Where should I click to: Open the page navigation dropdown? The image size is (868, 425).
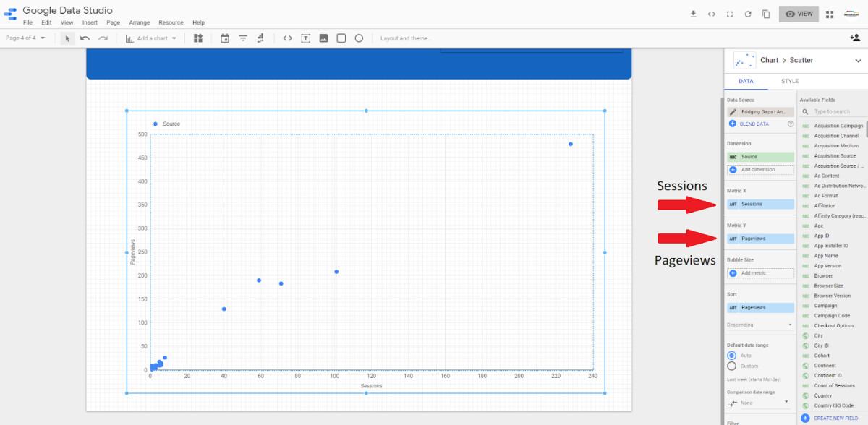point(27,38)
